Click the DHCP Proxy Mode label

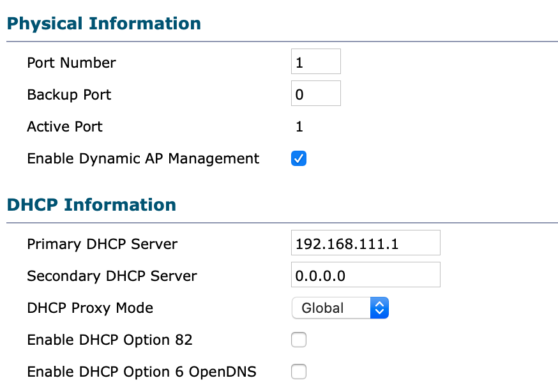pos(90,308)
